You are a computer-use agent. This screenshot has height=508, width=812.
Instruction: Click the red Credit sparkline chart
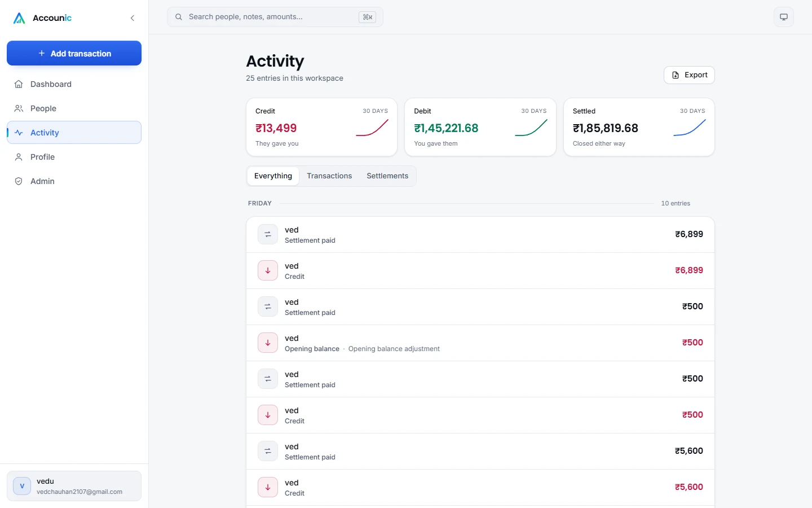coord(372,128)
